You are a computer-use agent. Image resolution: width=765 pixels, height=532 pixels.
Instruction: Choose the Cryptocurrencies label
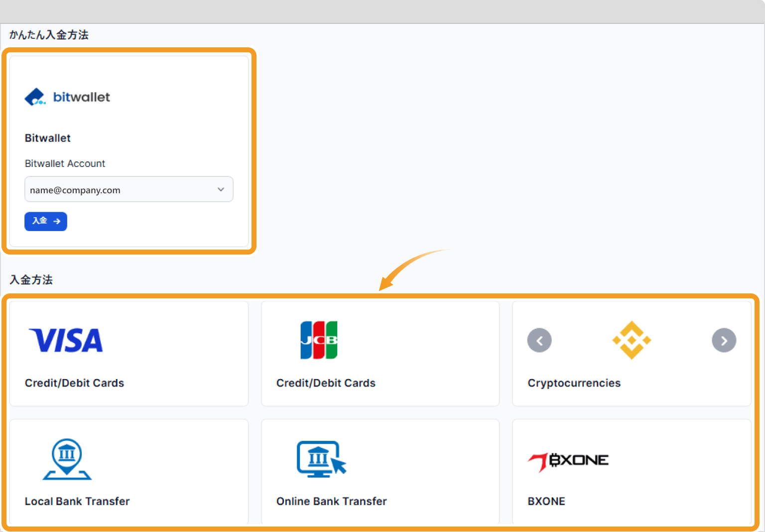click(x=574, y=383)
